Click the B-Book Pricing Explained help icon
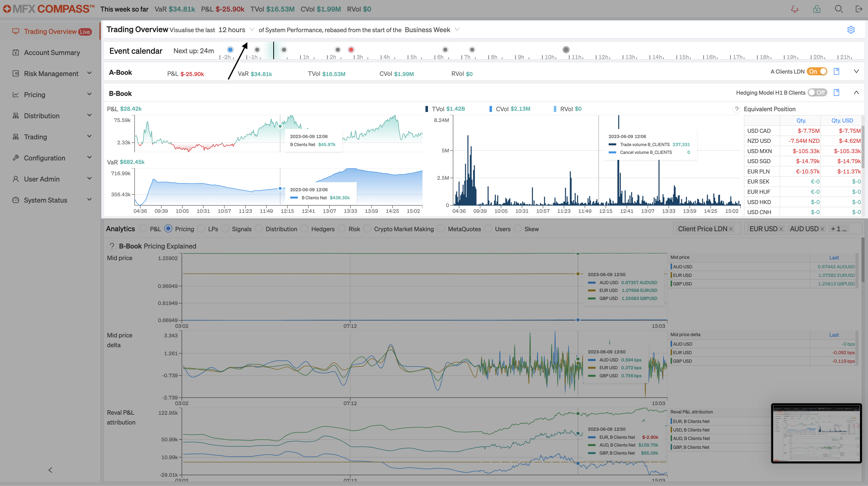The image size is (868, 486). [x=112, y=246]
